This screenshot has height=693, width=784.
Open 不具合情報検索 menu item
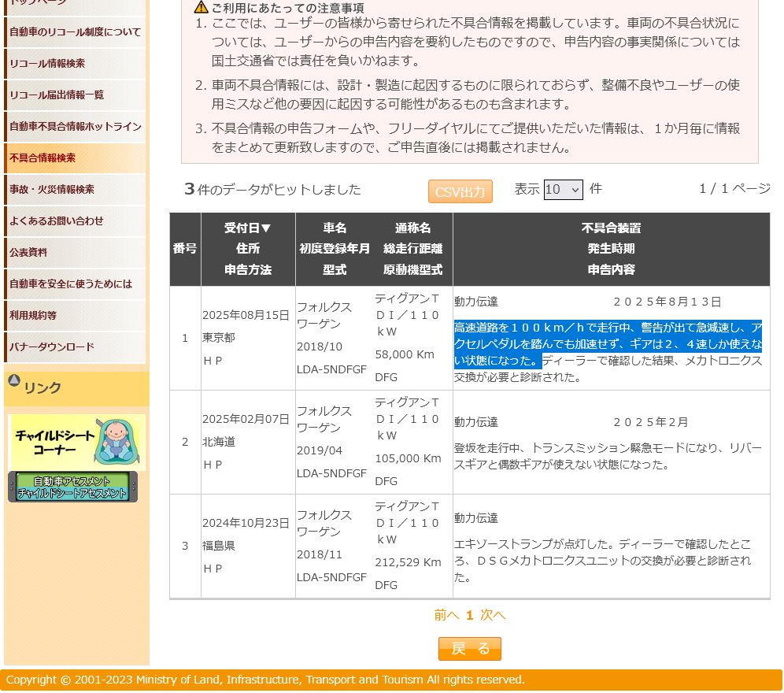(x=43, y=158)
